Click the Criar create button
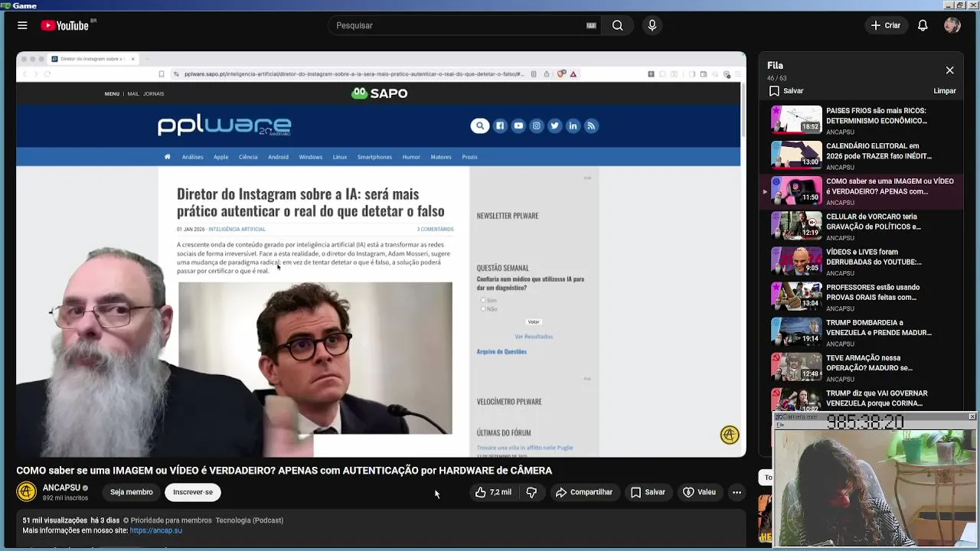This screenshot has width=980, height=551. [x=886, y=25]
